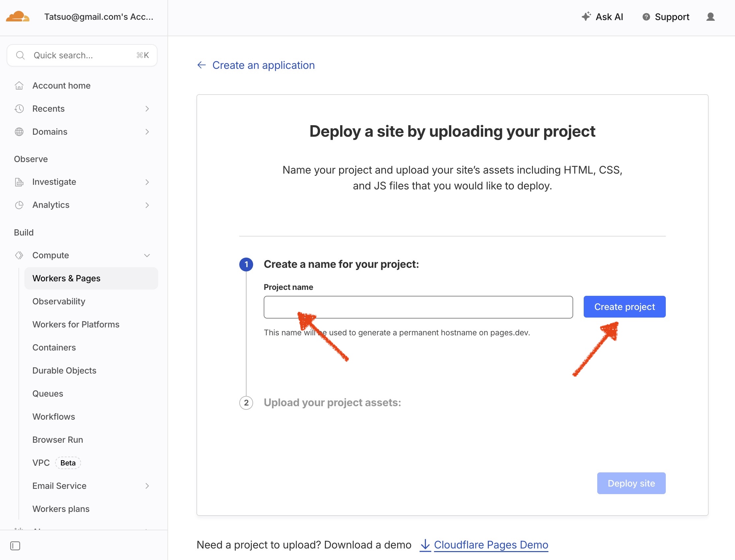Click the Beta badge next to VPC
The image size is (735, 560).
pos(68,463)
